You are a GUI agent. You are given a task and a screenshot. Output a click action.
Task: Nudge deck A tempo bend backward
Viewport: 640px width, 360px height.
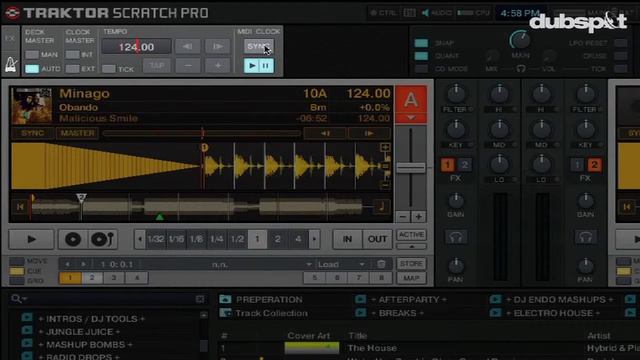[x=325, y=133]
